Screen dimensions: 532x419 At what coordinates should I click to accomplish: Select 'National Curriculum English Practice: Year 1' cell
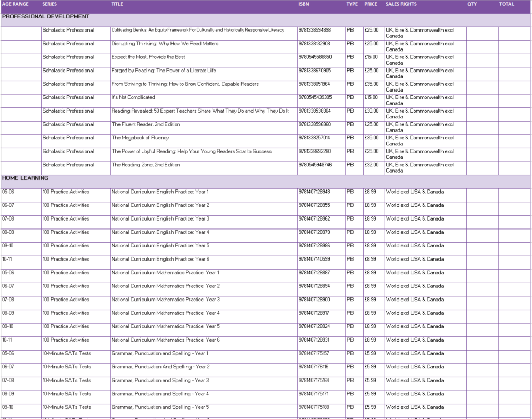pos(160,192)
